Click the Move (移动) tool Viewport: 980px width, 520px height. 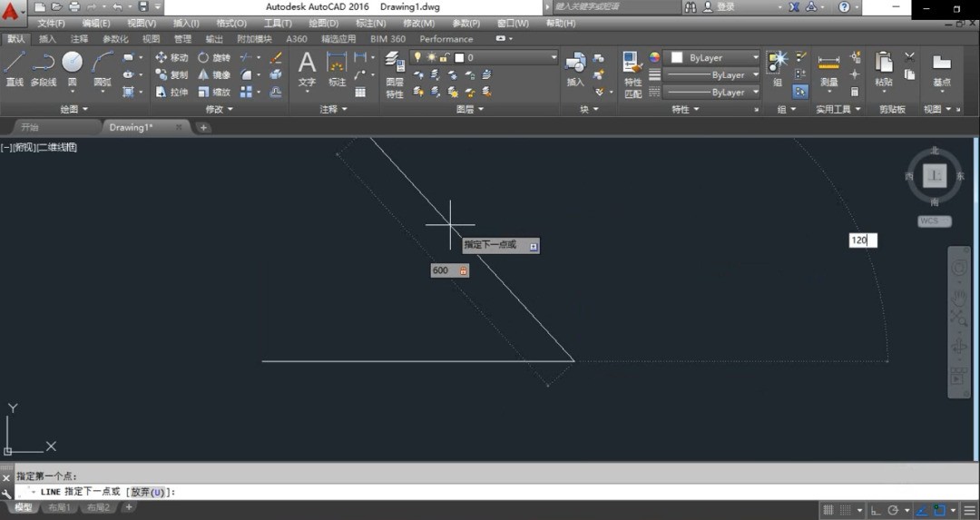point(171,57)
